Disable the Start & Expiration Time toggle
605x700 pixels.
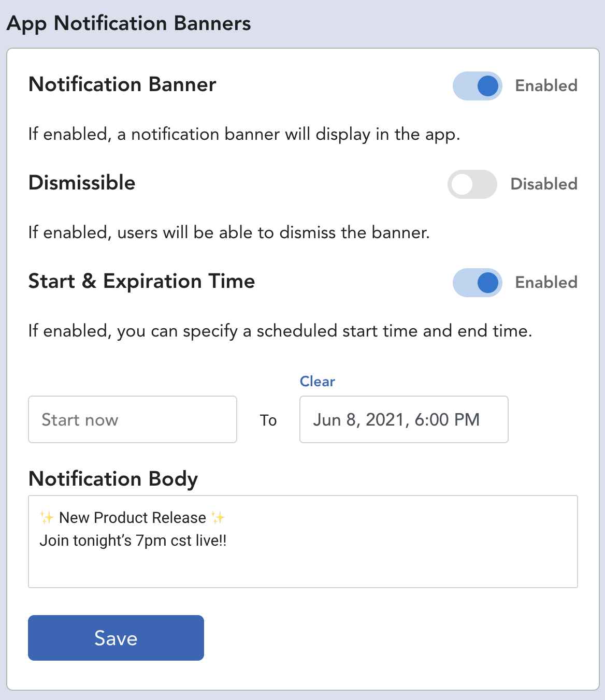[477, 283]
